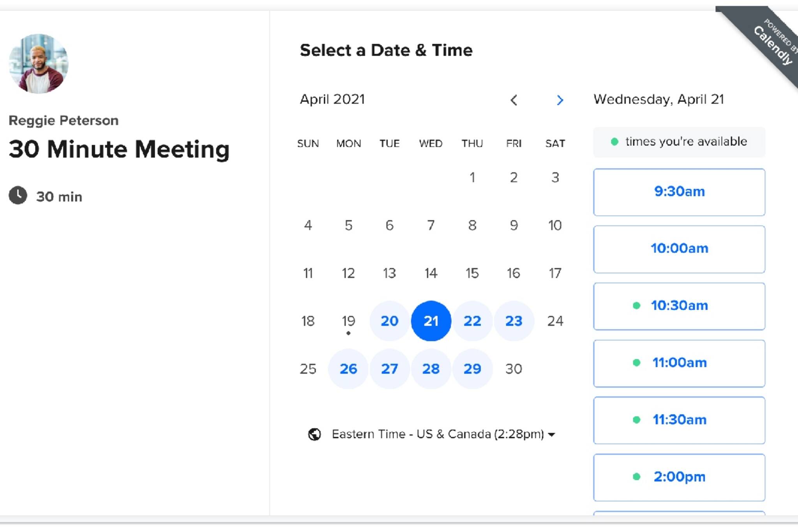Select April 29 on the calendar
Viewport: 798px width, 532px height.
(x=472, y=369)
